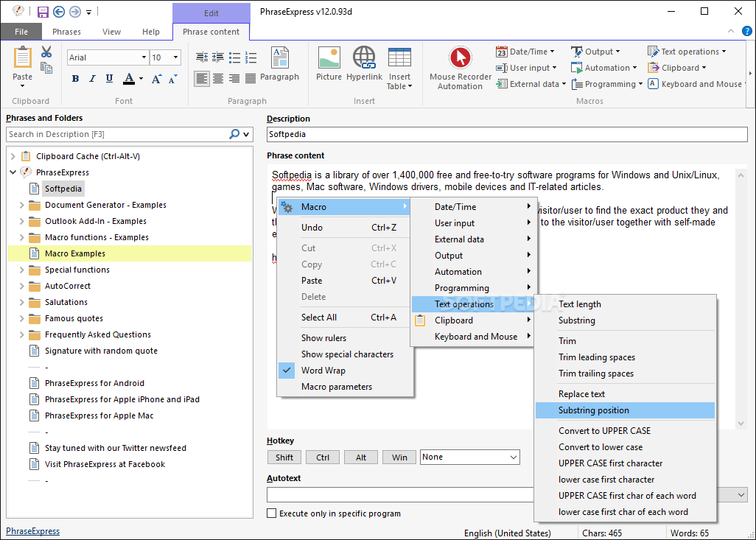The width and height of the screenshot is (756, 540).
Task: Align text right
Action: click(x=234, y=78)
